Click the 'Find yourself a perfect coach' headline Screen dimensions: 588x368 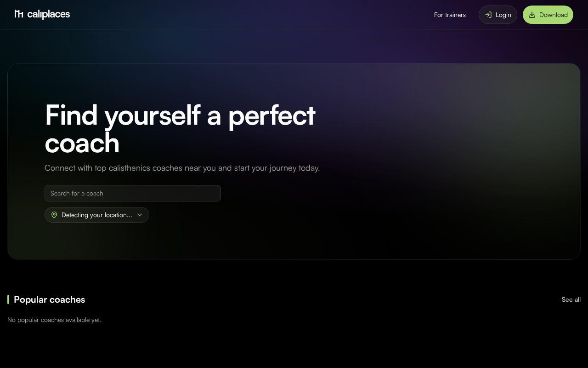click(x=180, y=129)
